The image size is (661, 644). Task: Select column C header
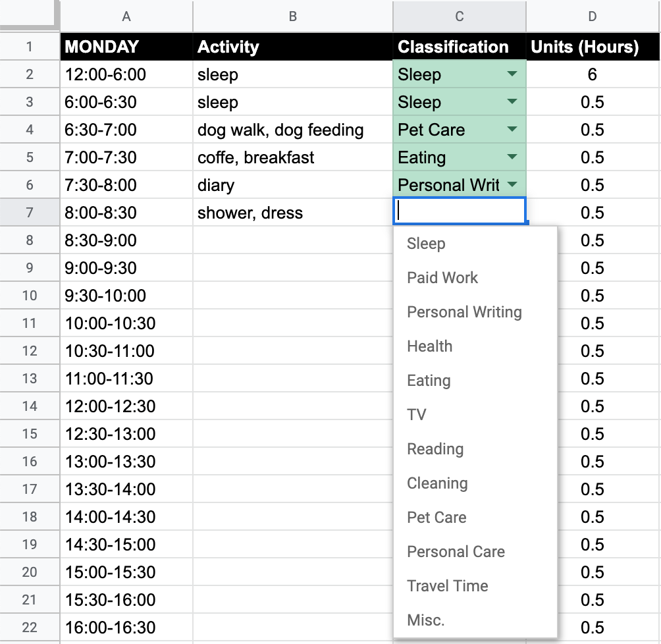tap(460, 16)
